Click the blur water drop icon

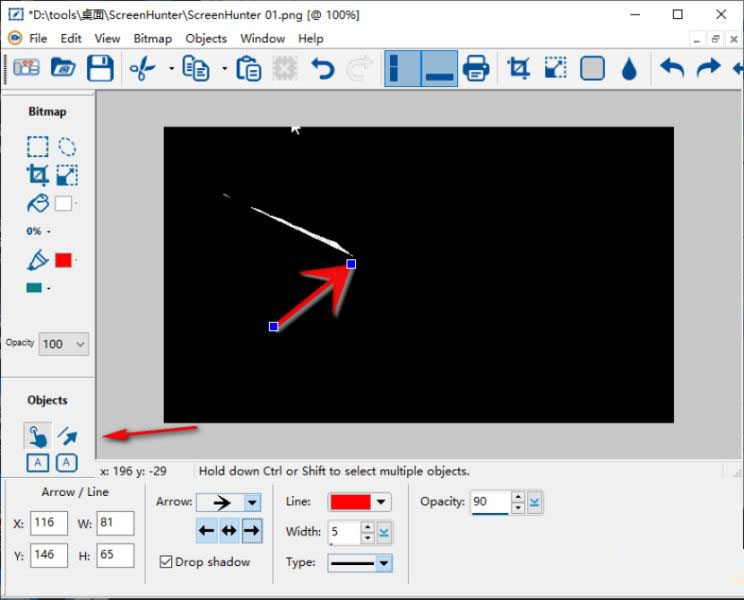point(629,68)
